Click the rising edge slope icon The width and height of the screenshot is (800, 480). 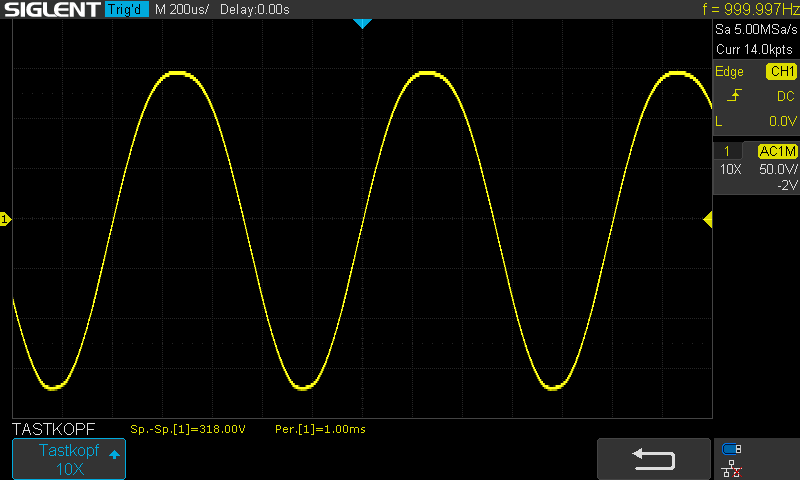735,96
